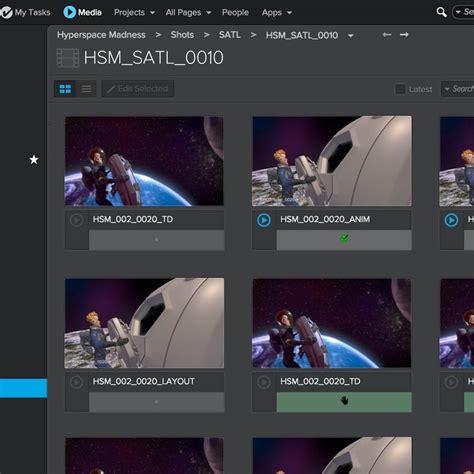The image size is (474, 474).
Task: Expand the HSM_SATL_0010 breadcrumb dropdown arrow
Action: (350, 36)
